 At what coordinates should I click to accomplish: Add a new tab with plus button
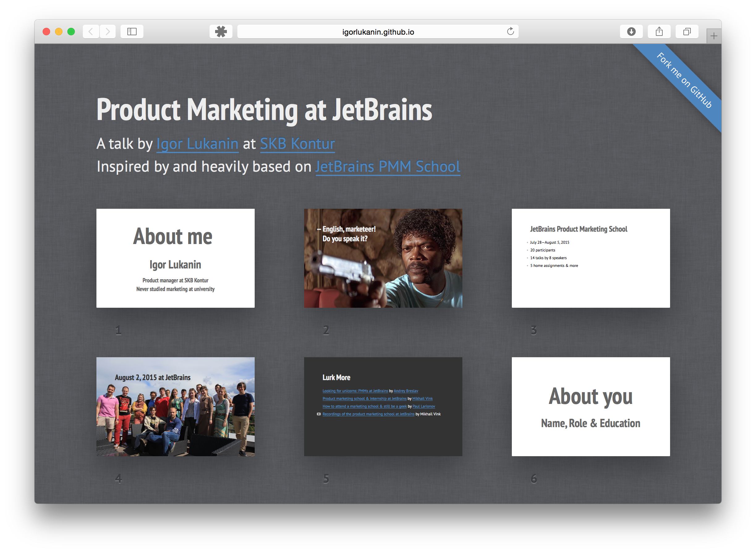[x=714, y=36]
